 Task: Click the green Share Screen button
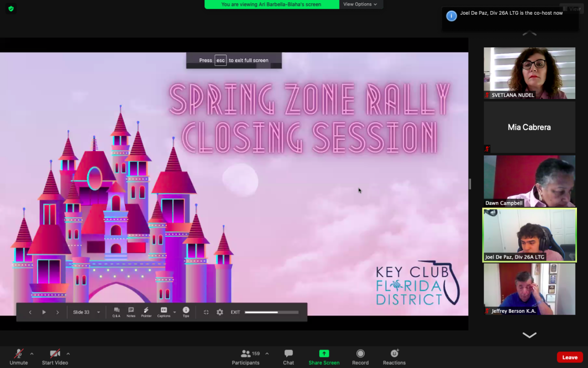[324, 356]
